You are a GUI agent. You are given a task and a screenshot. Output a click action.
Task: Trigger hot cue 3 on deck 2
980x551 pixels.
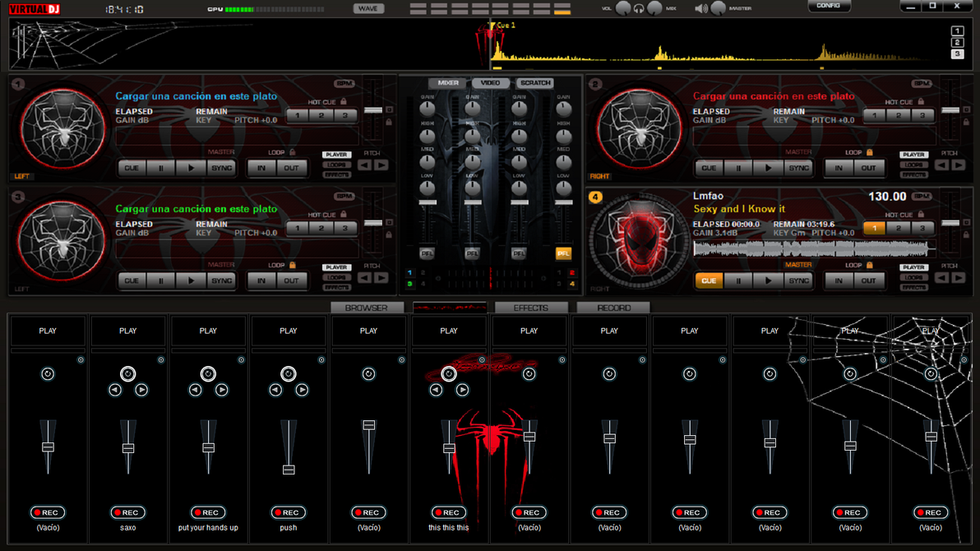[x=922, y=115]
